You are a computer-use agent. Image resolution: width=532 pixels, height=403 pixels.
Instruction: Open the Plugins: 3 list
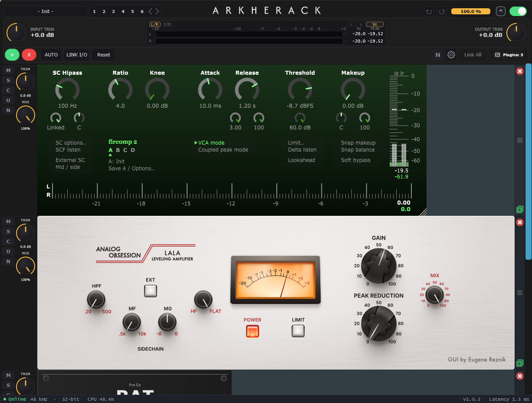coord(509,55)
